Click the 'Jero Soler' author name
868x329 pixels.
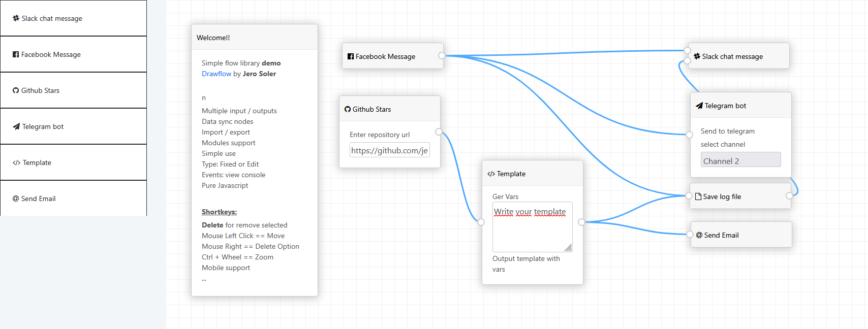coord(259,74)
